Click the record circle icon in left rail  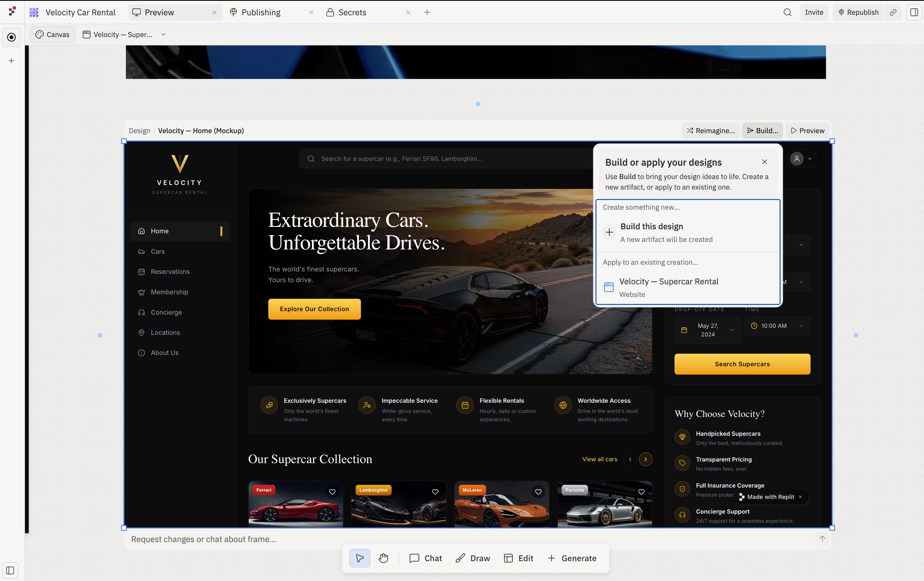click(x=12, y=37)
